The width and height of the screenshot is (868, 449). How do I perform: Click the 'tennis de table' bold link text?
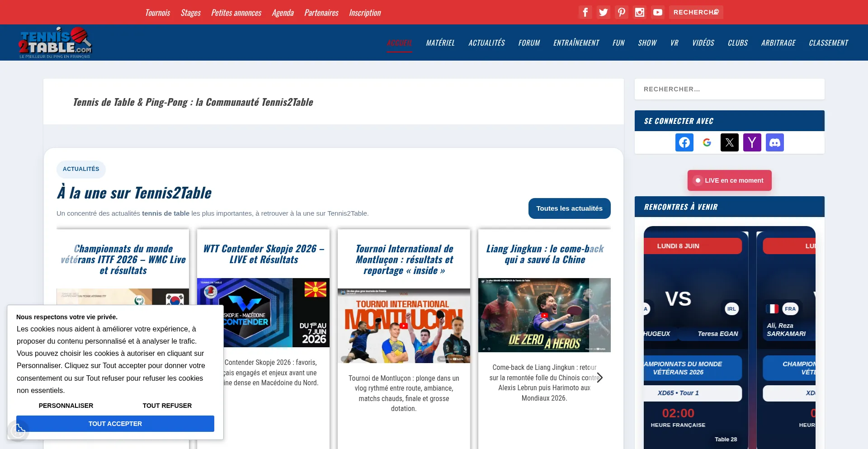coord(165,213)
